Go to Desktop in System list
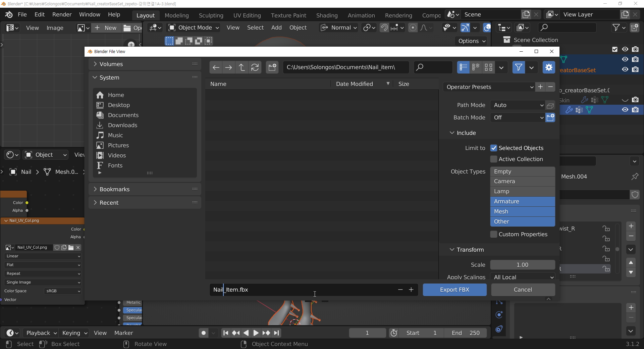644x349 pixels. pos(119,105)
